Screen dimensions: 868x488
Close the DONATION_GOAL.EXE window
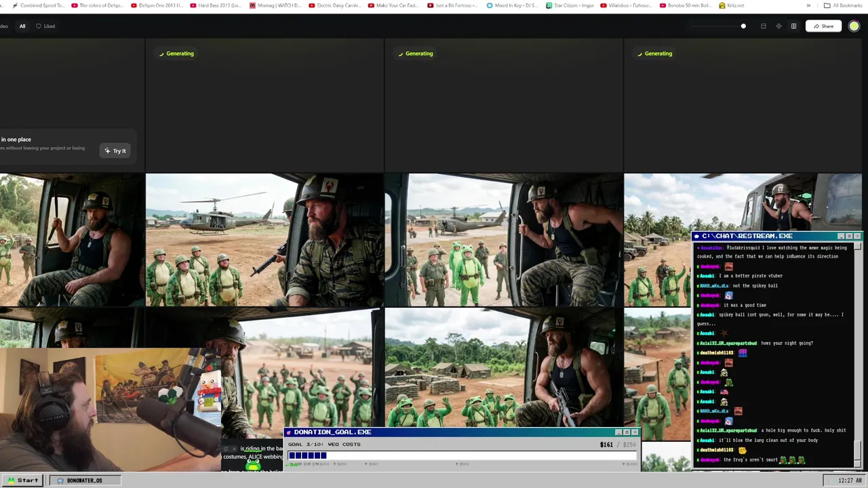[x=634, y=432]
